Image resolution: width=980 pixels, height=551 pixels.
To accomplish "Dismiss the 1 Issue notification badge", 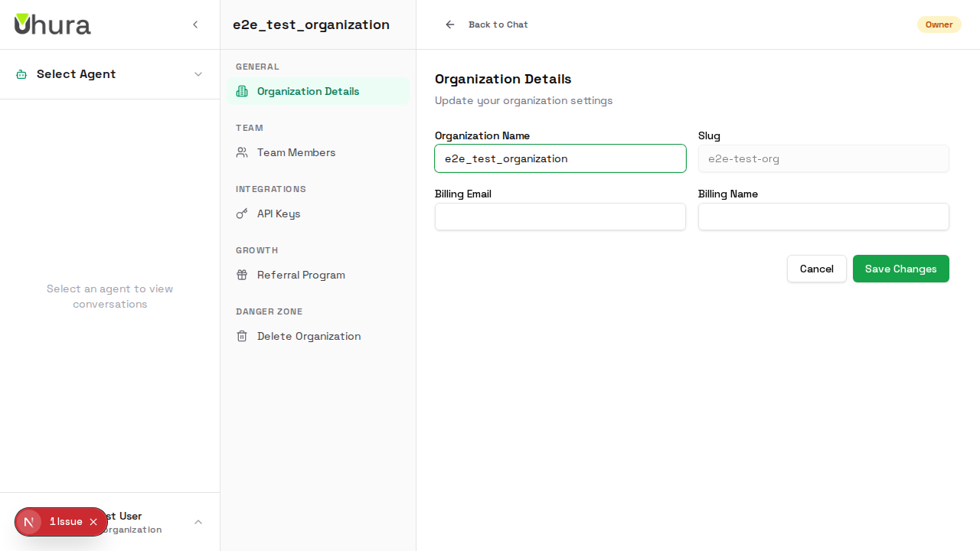I will point(93,521).
